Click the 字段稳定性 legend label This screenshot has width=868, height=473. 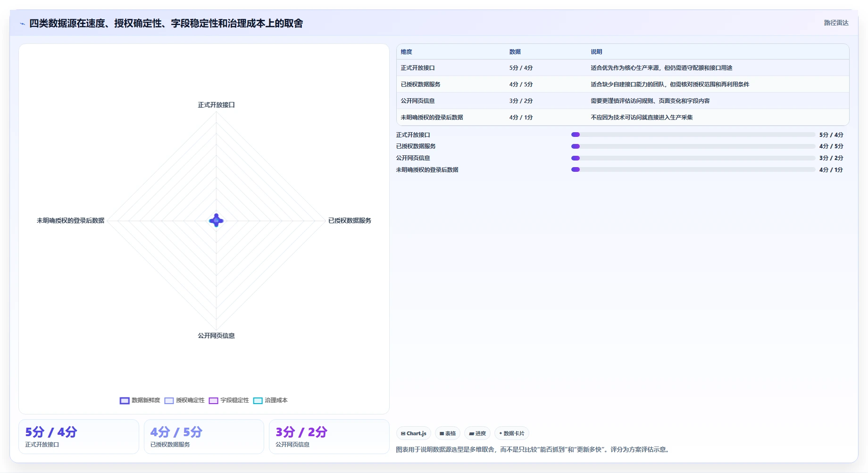coord(234,400)
